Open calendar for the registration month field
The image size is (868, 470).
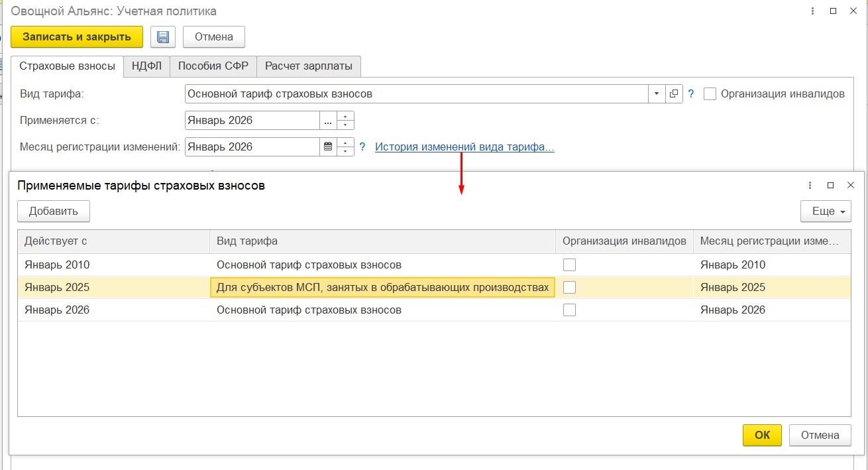tap(328, 147)
